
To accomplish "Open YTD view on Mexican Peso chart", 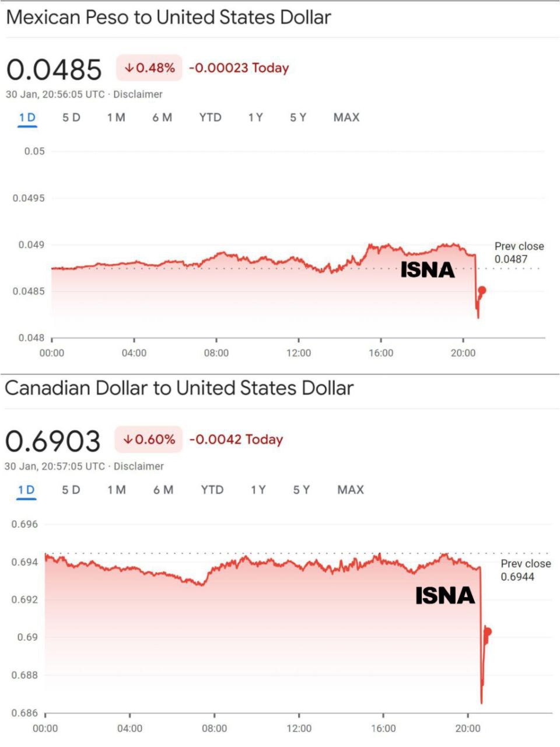I will (210, 117).
